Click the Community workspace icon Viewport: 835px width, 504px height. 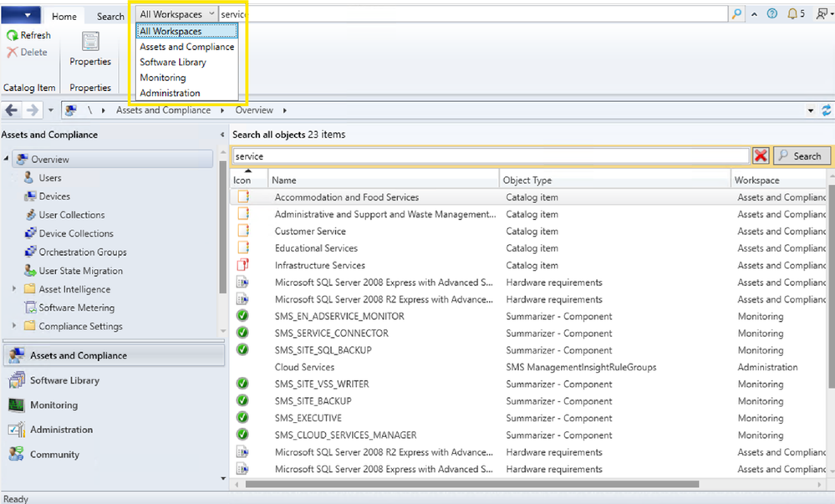click(x=17, y=454)
